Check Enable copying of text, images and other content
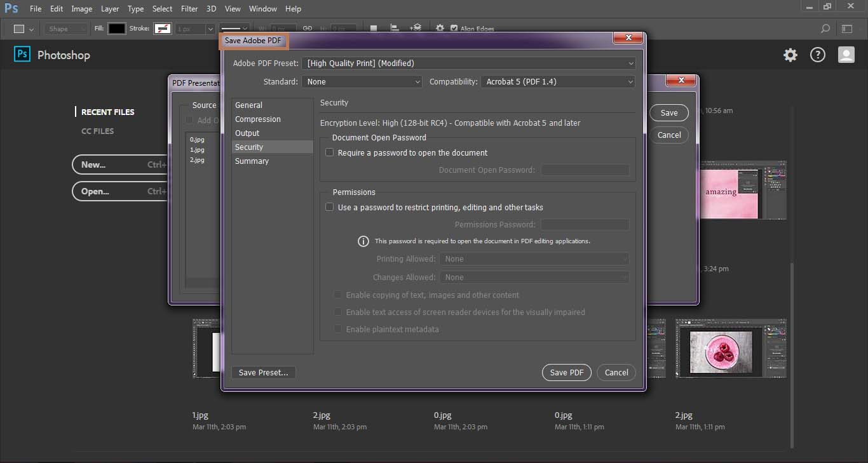Screen dimensions: 868x463 tap(338, 295)
